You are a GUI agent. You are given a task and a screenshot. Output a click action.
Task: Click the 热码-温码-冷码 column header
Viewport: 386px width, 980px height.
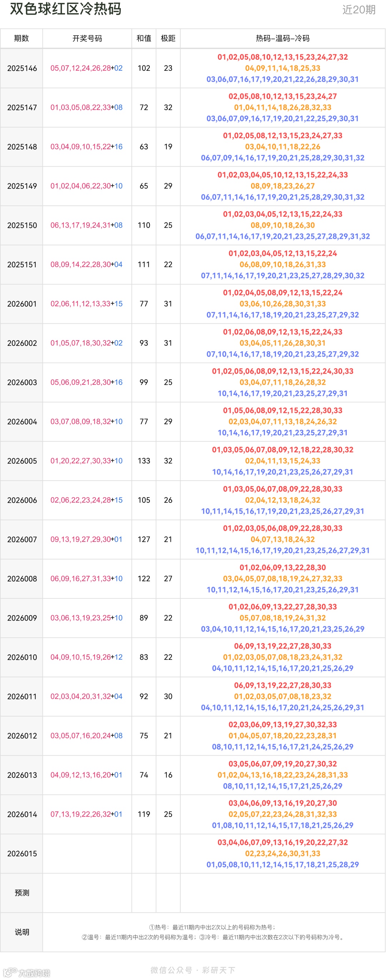click(x=283, y=38)
